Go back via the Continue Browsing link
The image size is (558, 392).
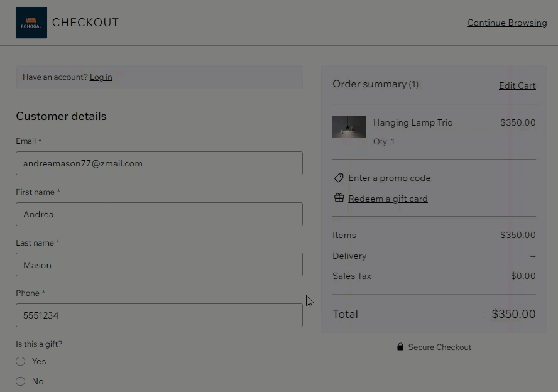click(x=506, y=23)
